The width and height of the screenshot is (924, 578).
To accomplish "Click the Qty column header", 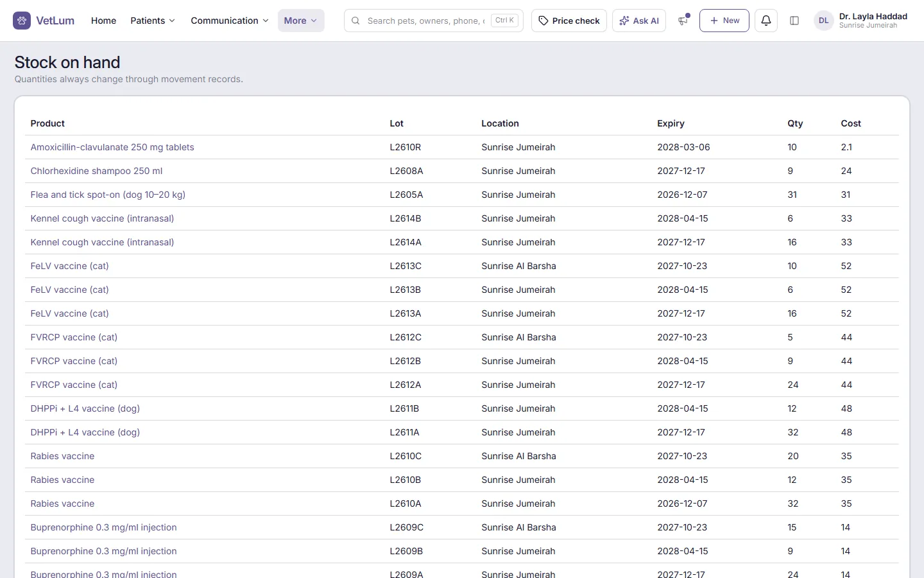I will [x=795, y=123].
